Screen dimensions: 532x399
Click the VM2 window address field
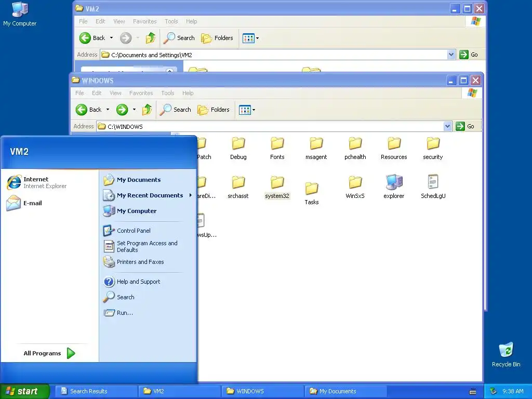[x=273, y=55]
